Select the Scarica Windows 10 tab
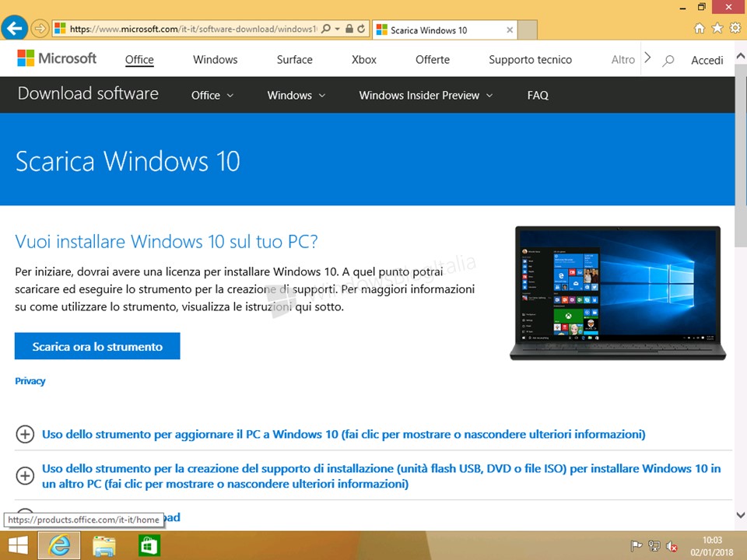The image size is (747, 560). 444,30
